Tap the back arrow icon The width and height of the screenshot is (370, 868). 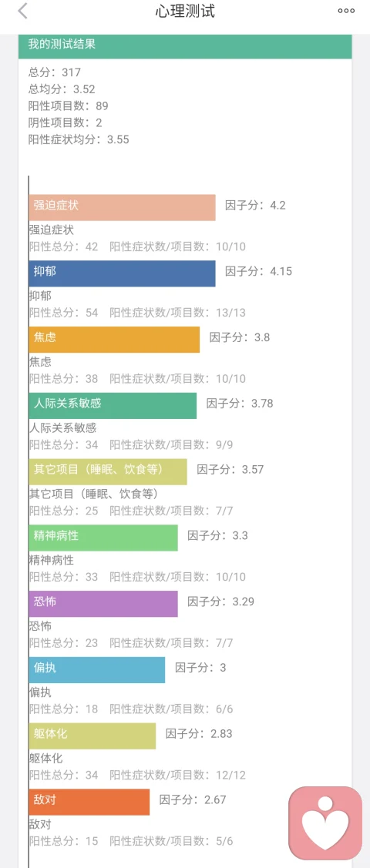point(22,11)
